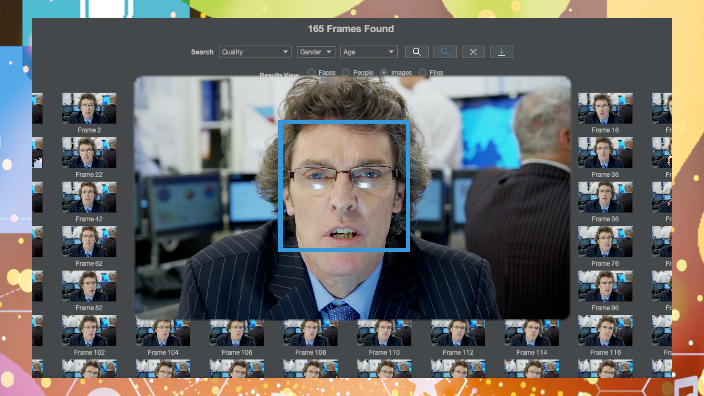Open the Frame 108 thumbnail
The width and height of the screenshot is (704, 396).
pos(310,333)
